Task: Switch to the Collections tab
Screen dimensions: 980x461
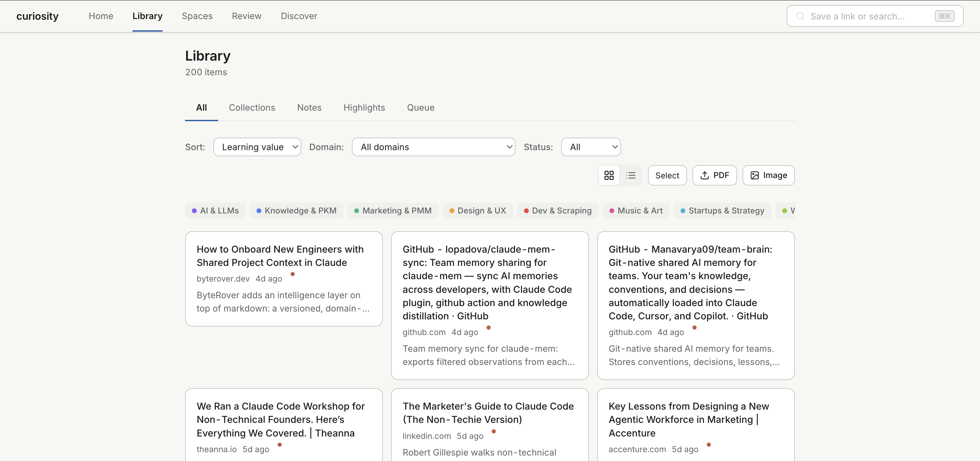Action: (252, 108)
